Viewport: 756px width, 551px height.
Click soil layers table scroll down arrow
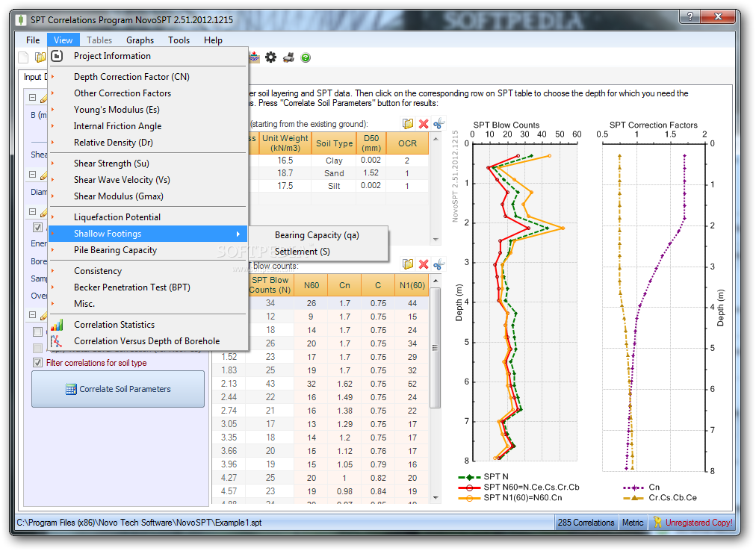pyautogui.click(x=436, y=240)
